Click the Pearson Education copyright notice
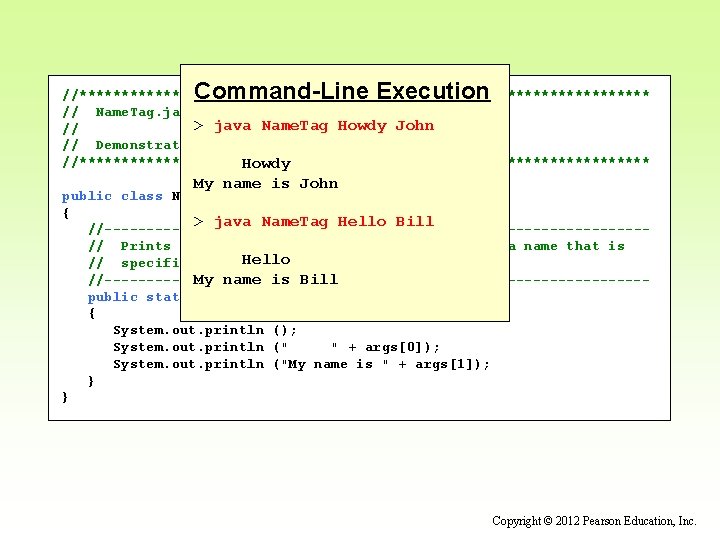The image size is (720, 540). (x=594, y=521)
